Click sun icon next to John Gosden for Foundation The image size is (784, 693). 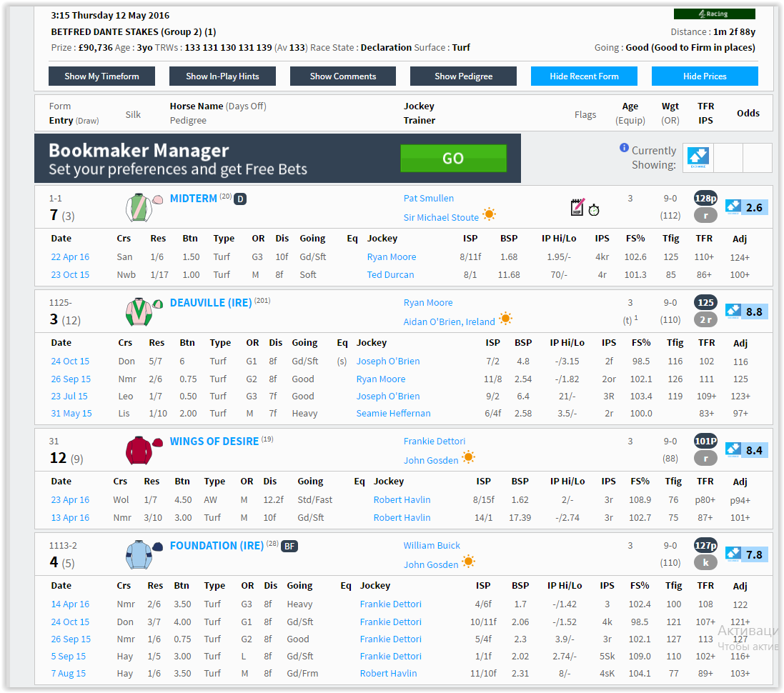469,562
